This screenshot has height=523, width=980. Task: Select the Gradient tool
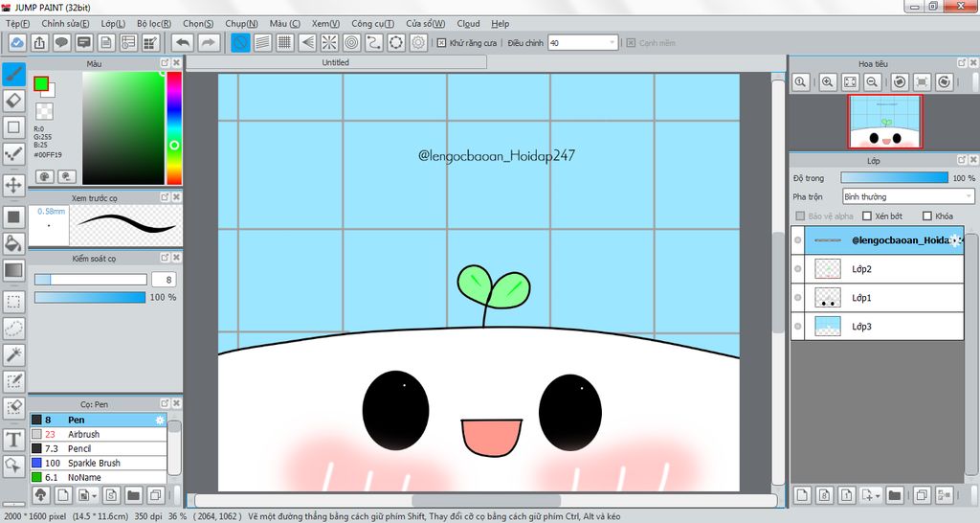point(13,270)
